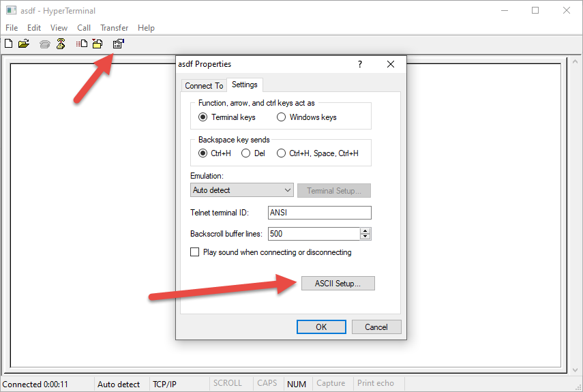Click the HyperTerminal title bar app icon
583x392 pixels.
(x=11, y=10)
